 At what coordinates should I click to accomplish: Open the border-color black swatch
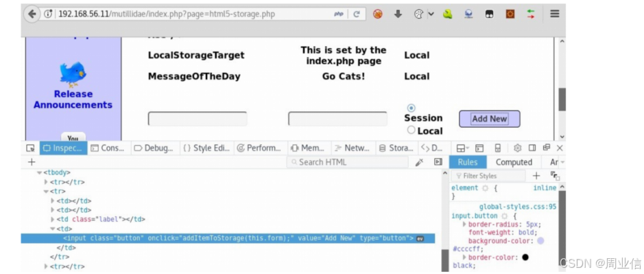click(525, 257)
